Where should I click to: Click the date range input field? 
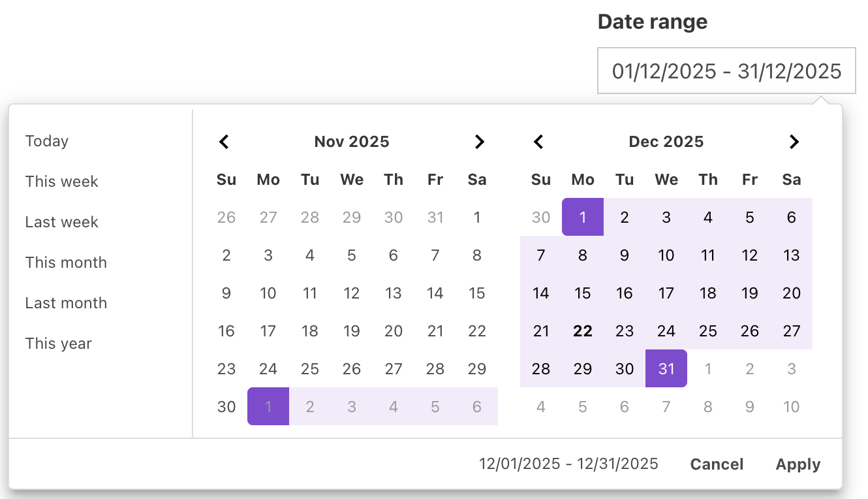(x=726, y=71)
